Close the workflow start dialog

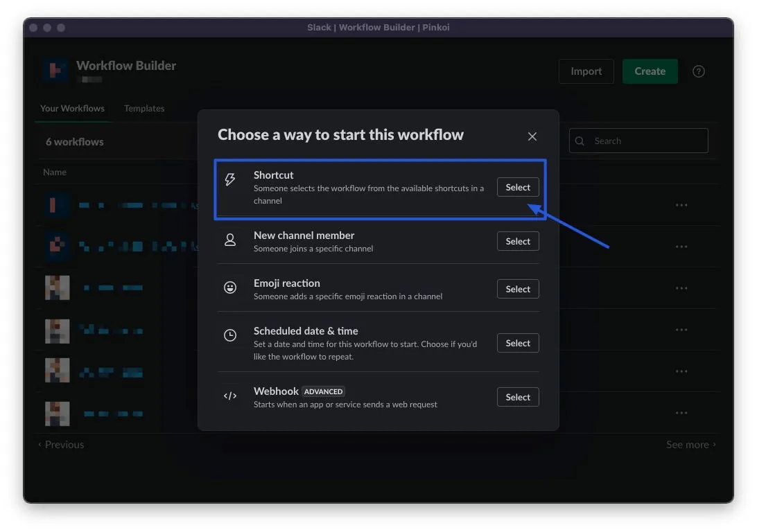coord(532,136)
